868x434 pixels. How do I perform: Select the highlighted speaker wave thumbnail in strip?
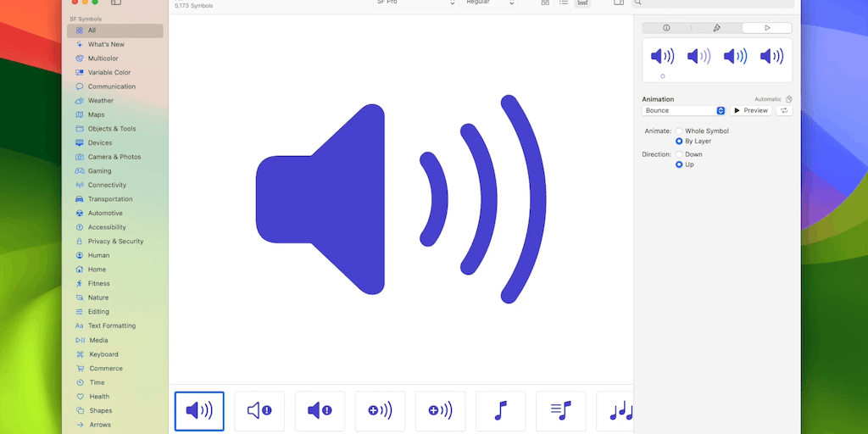click(199, 411)
